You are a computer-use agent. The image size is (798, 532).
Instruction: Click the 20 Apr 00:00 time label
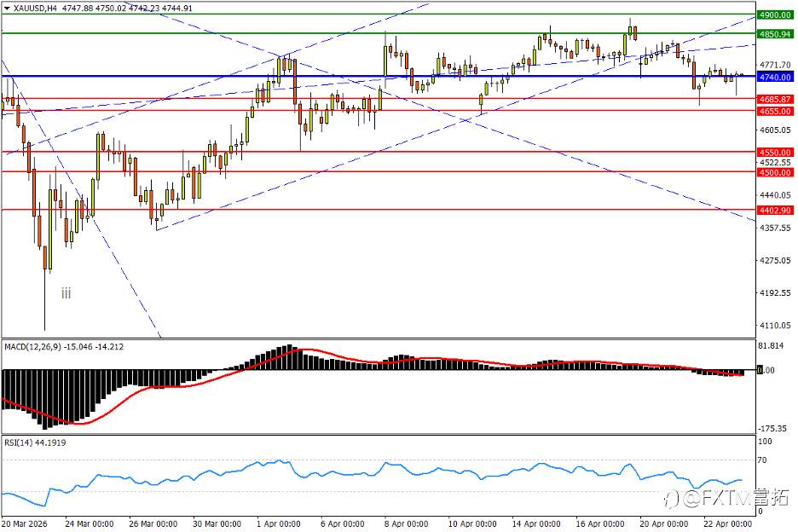pyautogui.click(x=663, y=523)
